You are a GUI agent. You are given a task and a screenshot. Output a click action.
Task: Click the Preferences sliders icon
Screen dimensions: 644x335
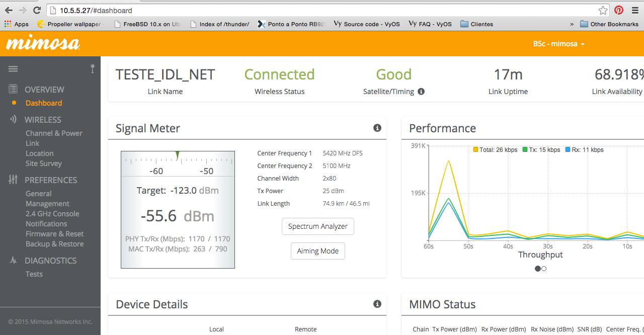pyautogui.click(x=13, y=180)
